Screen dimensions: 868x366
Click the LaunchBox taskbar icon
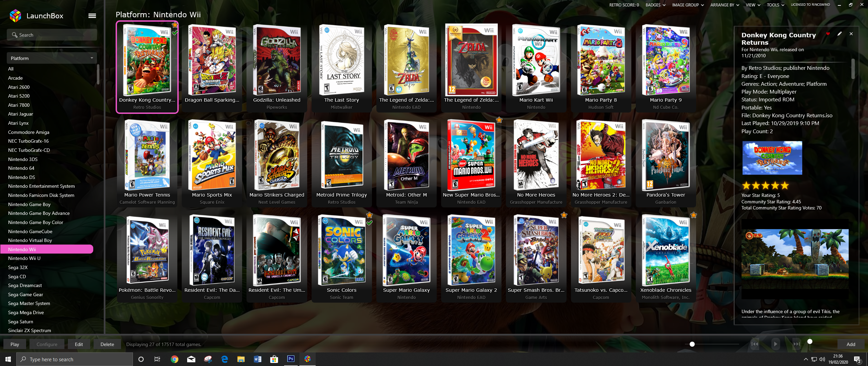(308, 359)
